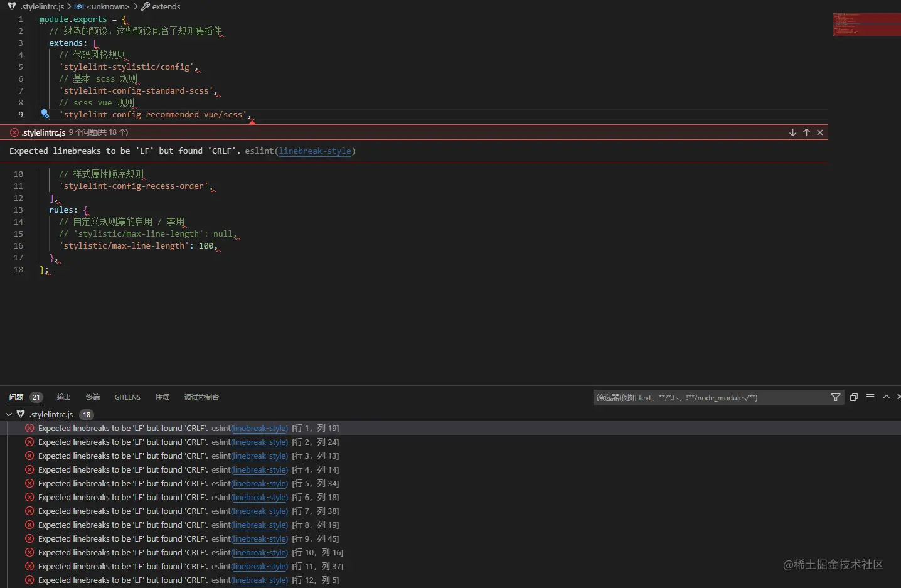Collapse the .stylelintrc.js problems group
Image resolution: width=901 pixels, height=588 pixels.
coord(9,415)
